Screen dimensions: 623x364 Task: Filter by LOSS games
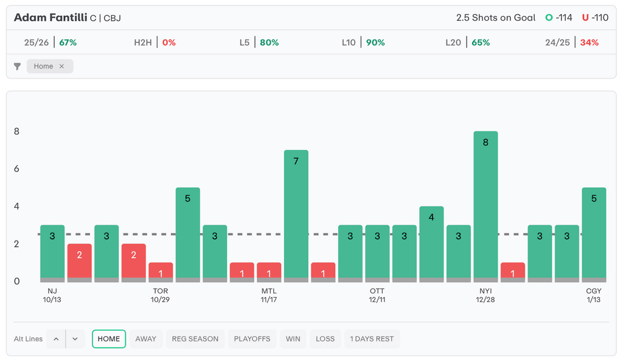tap(325, 339)
